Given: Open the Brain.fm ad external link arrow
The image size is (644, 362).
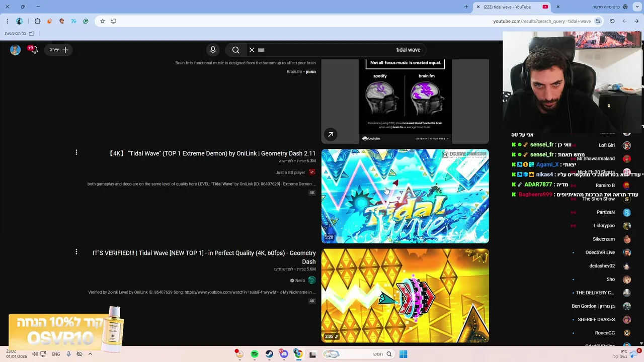Looking at the screenshot, I should point(331,134).
